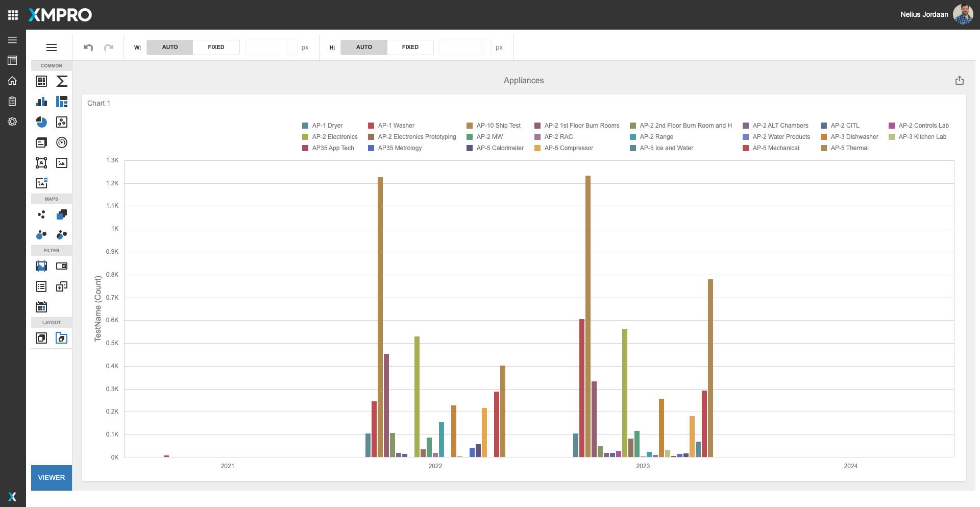
Task: Insert a Pie chart item
Action: [41, 122]
